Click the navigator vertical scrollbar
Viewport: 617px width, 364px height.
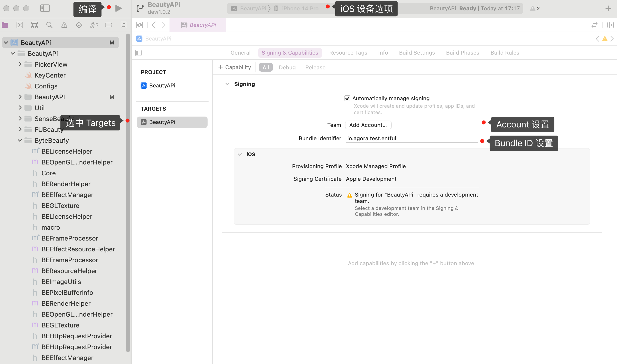[x=128, y=193]
